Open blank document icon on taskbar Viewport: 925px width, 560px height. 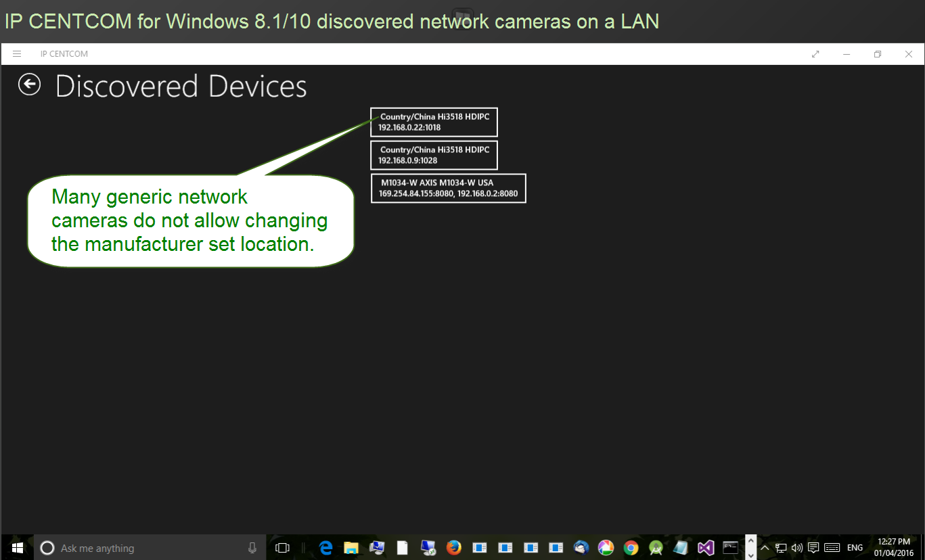(402, 548)
